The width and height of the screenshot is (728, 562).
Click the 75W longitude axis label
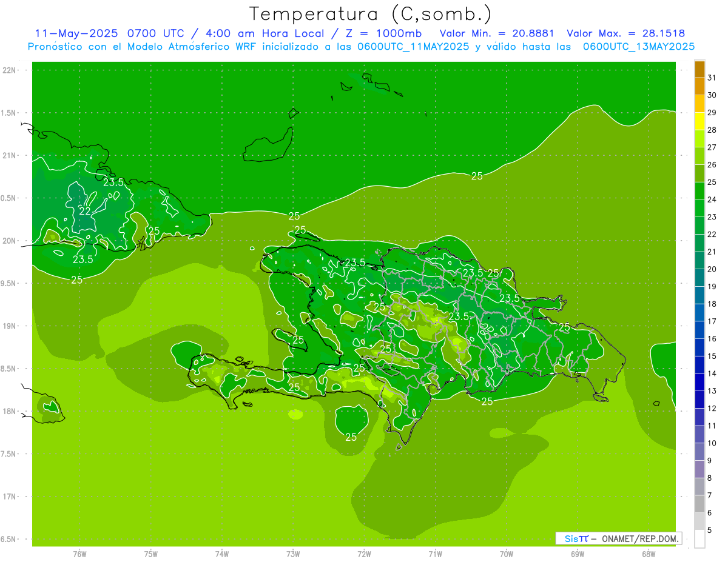point(151,555)
